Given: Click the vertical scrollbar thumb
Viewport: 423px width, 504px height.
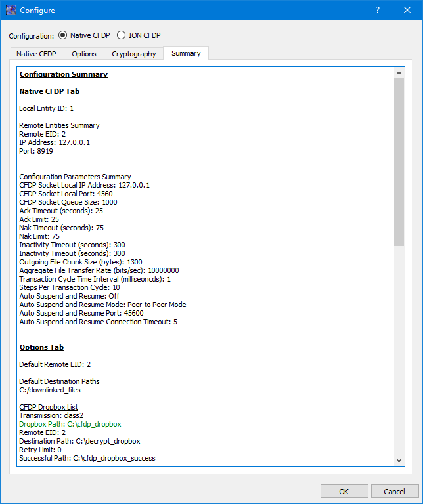Looking at the screenshot, I should (x=399, y=161).
